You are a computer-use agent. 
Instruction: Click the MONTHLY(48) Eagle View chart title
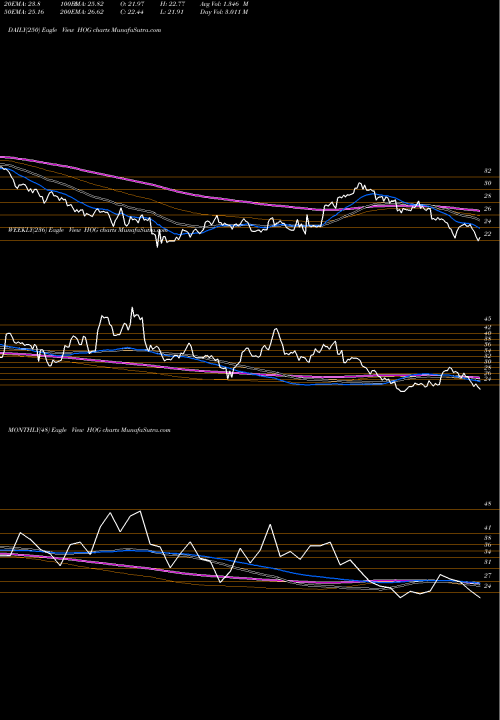click(89, 430)
